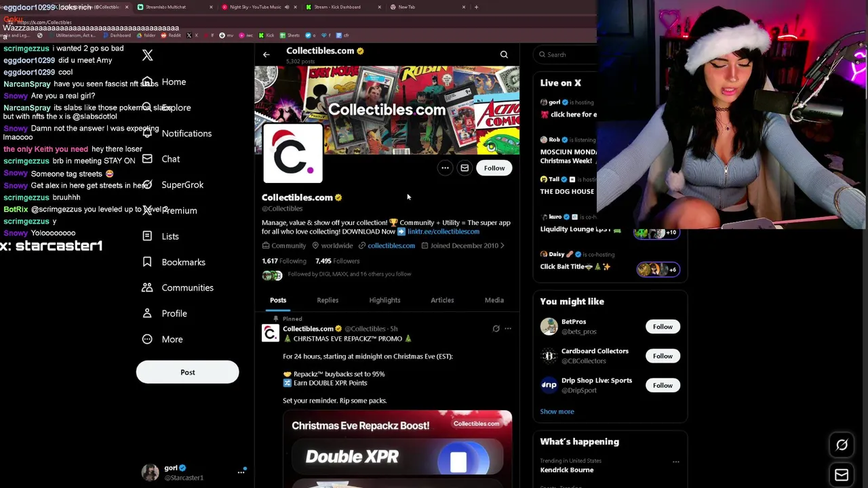Viewport: 868px width, 488px height.
Task: Open the linktr.ee/collectiblescom link
Action: 443,232
